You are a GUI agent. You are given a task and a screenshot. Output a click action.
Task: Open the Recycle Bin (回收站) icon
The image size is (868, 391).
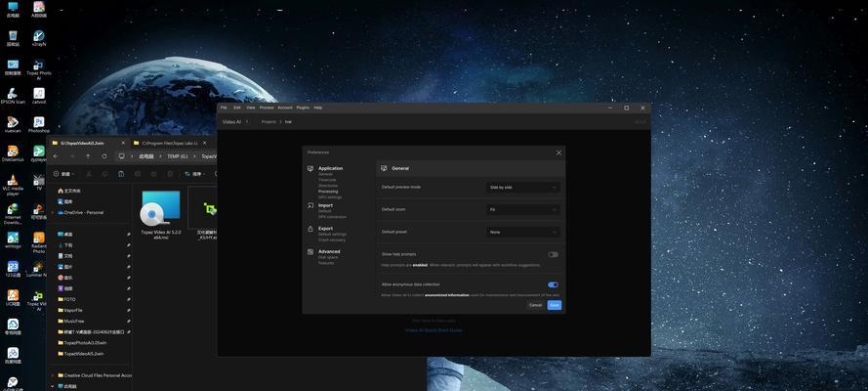12,36
